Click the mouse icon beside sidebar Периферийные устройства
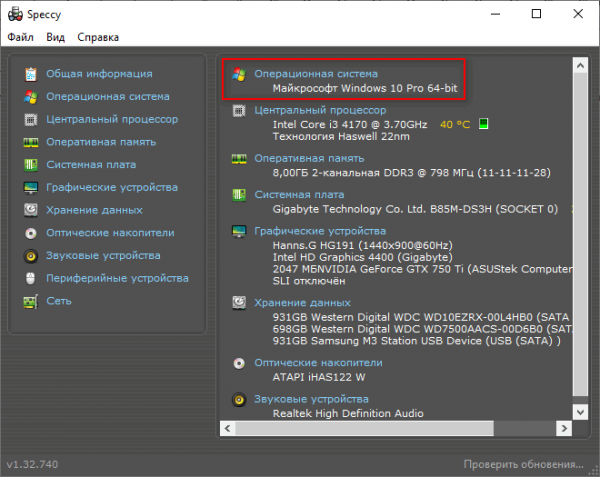Viewport: 600px width, 477px height. (x=31, y=278)
